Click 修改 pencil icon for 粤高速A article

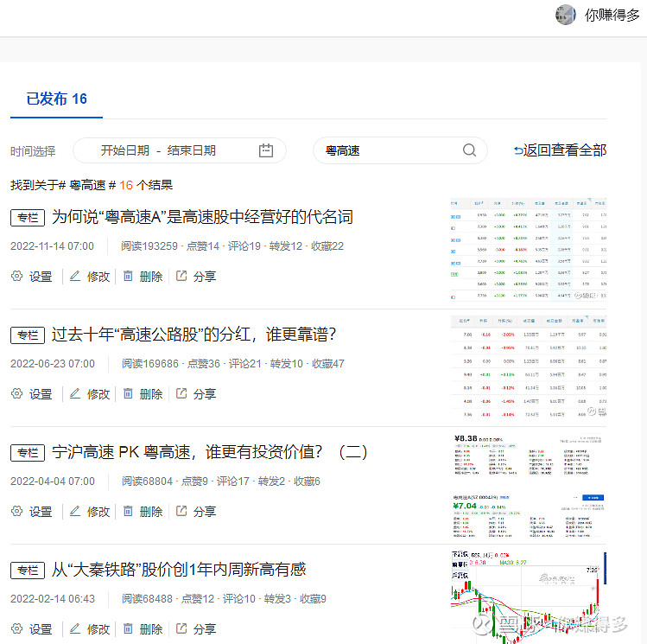(x=74, y=276)
